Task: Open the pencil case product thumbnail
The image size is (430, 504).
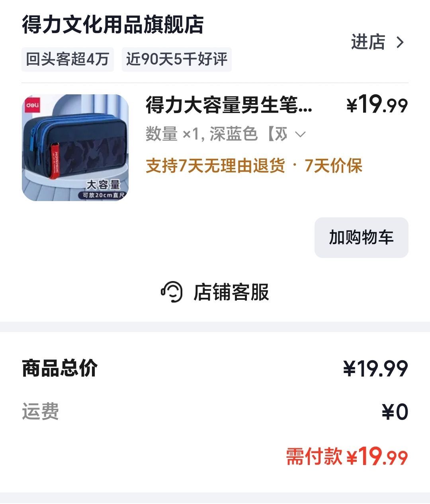Action: (75, 148)
